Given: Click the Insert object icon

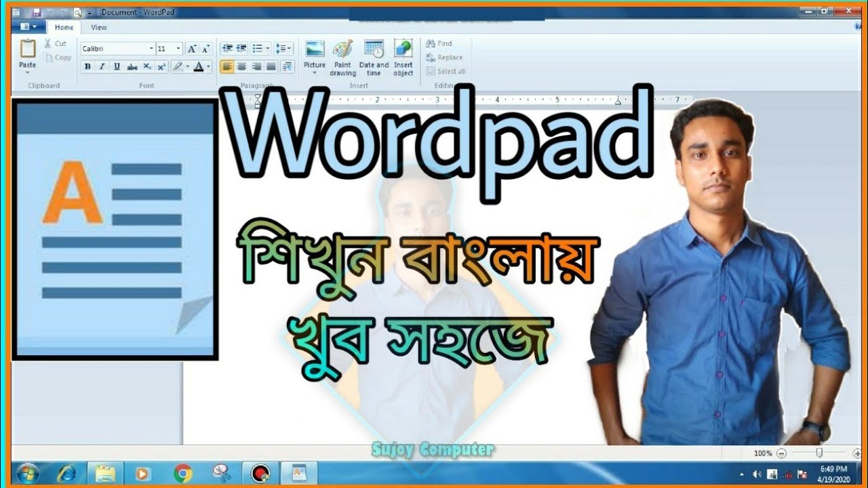Looking at the screenshot, I should coord(403,49).
